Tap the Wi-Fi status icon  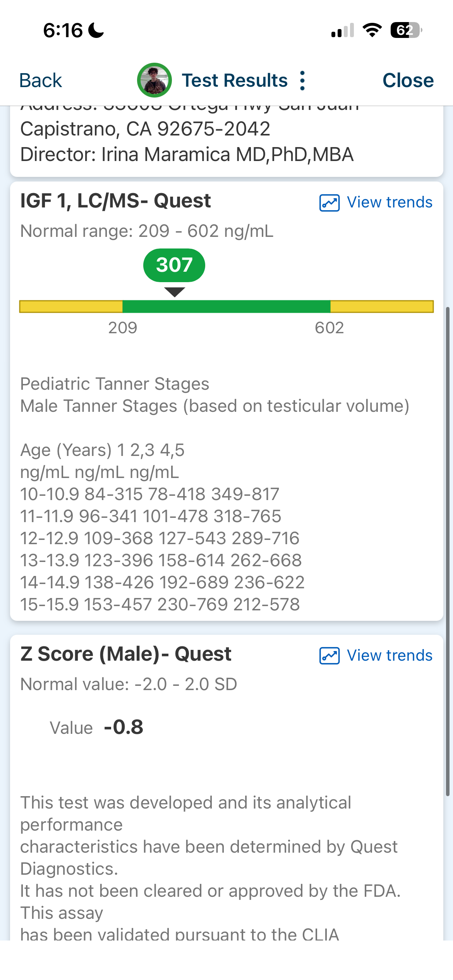pos(372,30)
